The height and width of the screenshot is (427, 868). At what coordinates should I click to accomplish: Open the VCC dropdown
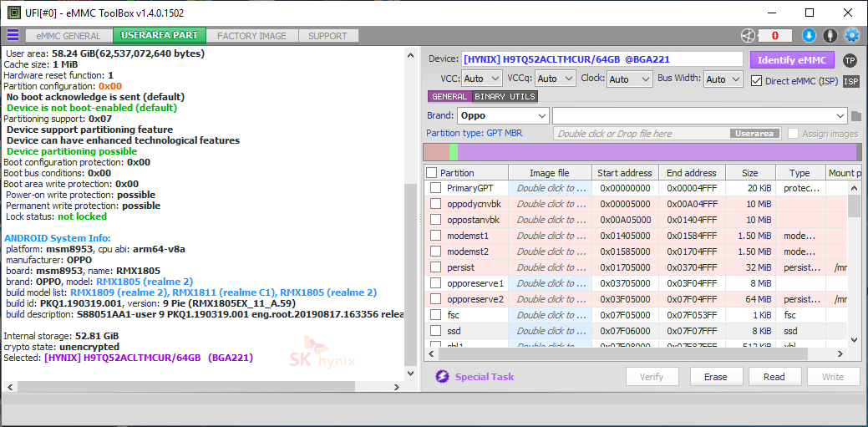coord(481,79)
